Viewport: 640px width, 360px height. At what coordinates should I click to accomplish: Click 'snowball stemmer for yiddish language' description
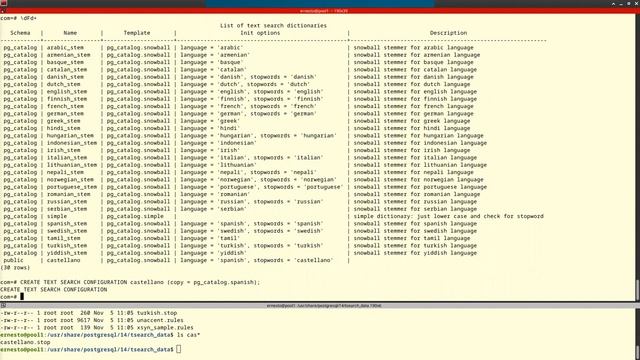click(415, 253)
